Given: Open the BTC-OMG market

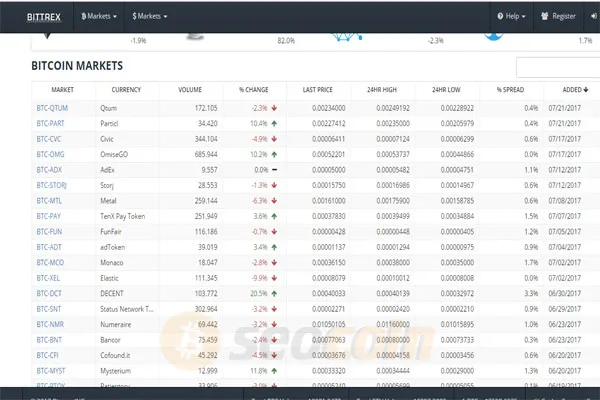Looking at the screenshot, I should pyautogui.click(x=51, y=154).
